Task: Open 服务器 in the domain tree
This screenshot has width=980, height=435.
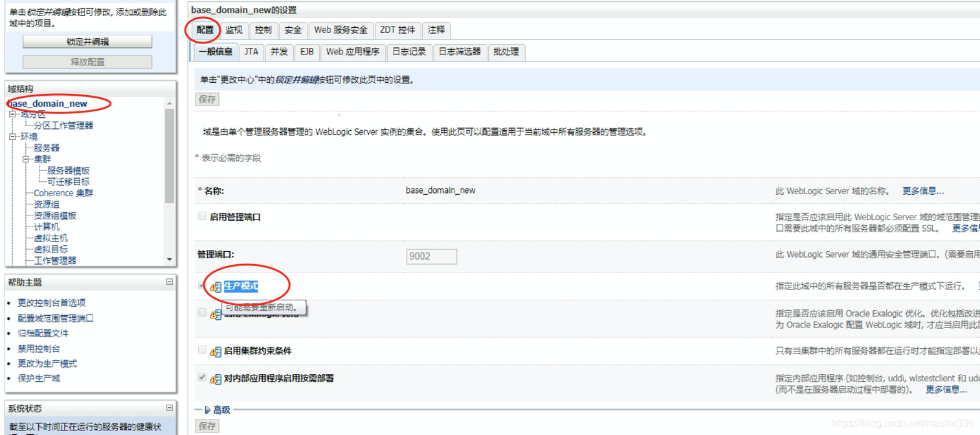Action: pos(47,148)
